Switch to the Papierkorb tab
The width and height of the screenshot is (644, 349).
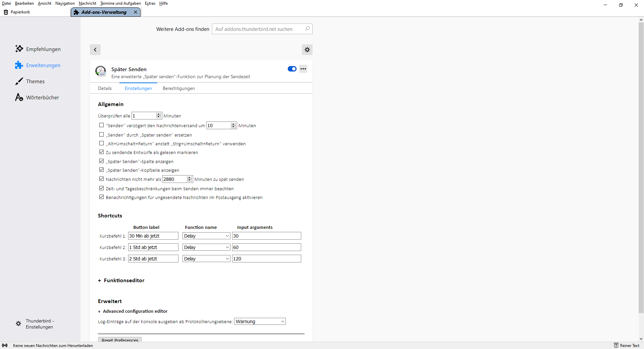(x=35, y=12)
